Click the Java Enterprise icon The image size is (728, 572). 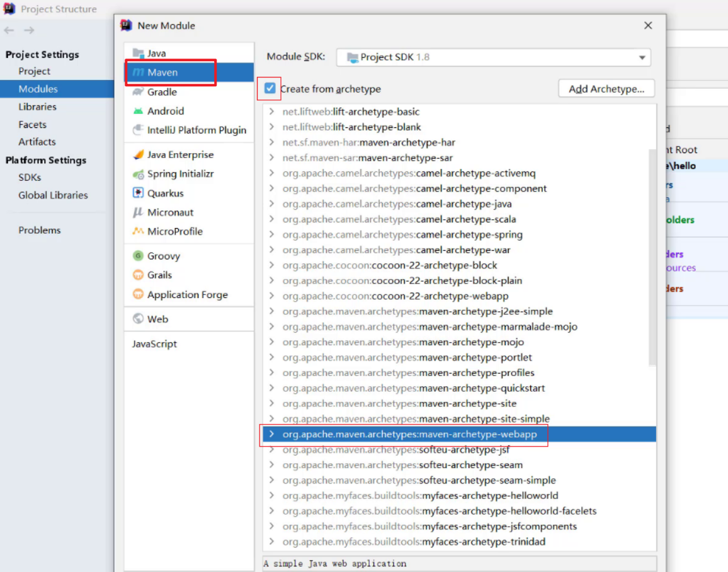pos(138,154)
